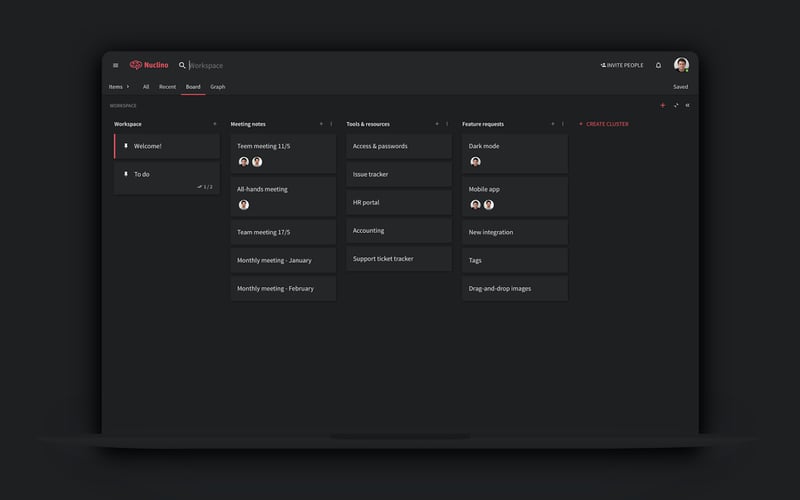Click the red plus add icon
This screenshot has width=800, height=500.
point(663,105)
